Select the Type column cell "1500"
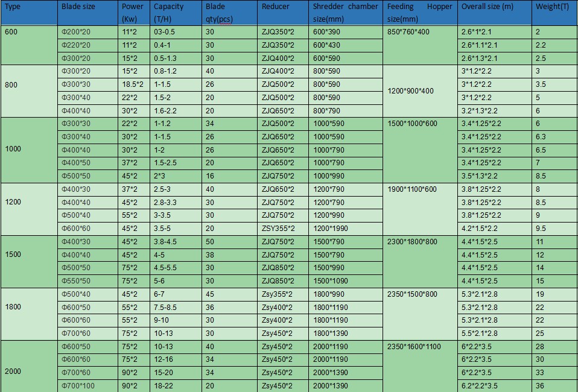This screenshot has width=578, height=392. coord(29,262)
